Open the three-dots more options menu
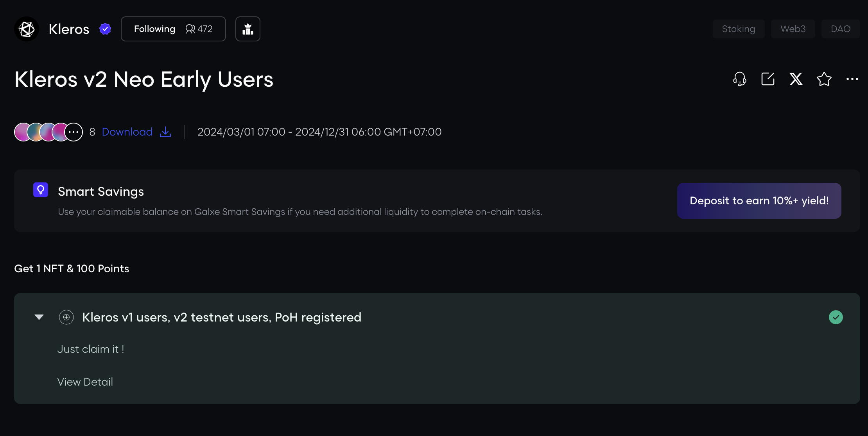Screen dimensions: 868x436 (x=852, y=79)
